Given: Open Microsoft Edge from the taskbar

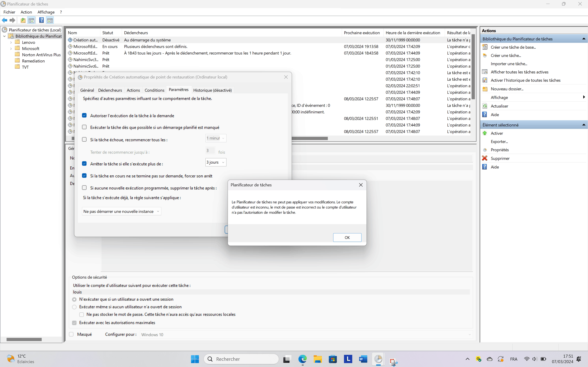Looking at the screenshot, I should click(303, 359).
